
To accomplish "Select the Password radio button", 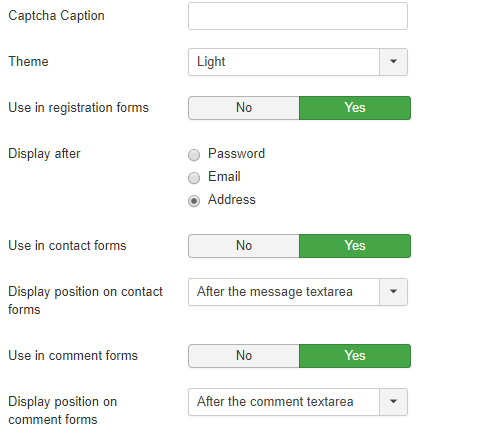I will 194,155.
